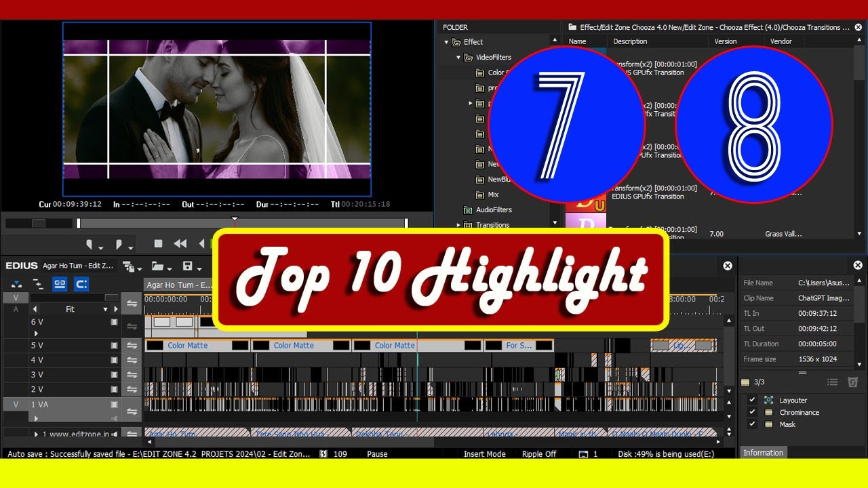Viewport: 868px width, 488px height.
Task: Expand the 1 www.editzone.in audio track
Action: pos(37,434)
